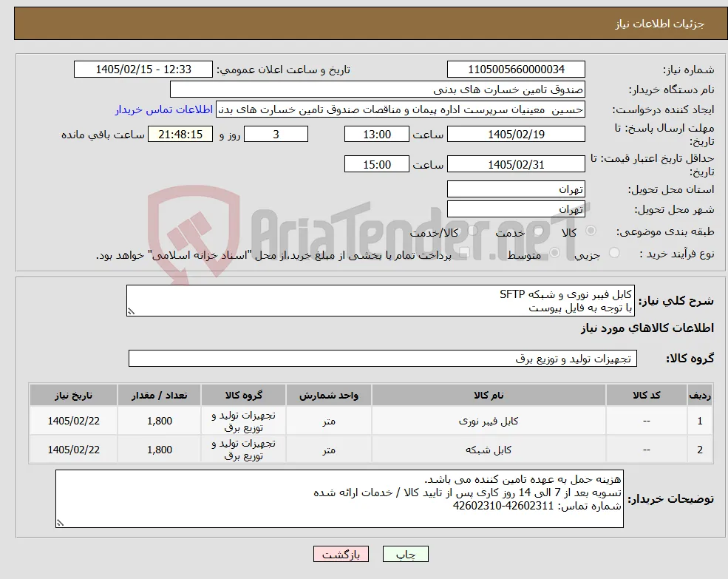The width and height of the screenshot is (728, 579).
Task: Click quantity 1,800 in the network cable row
Action: 159,450
